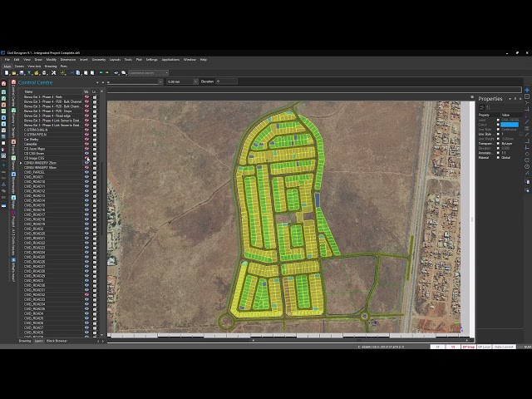Toggle the Transparency property checkbox

point(498,144)
